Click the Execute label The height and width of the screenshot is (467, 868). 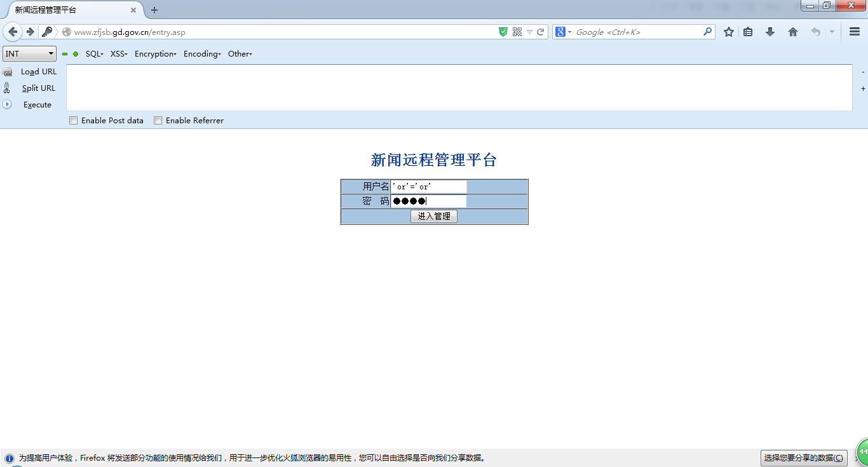pos(37,105)
